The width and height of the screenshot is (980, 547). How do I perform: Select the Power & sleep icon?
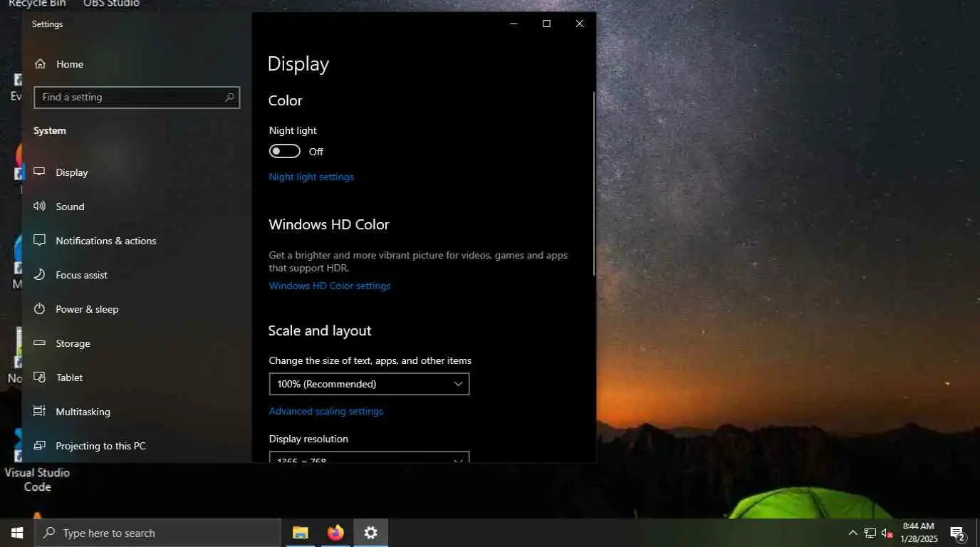[39, 309]
